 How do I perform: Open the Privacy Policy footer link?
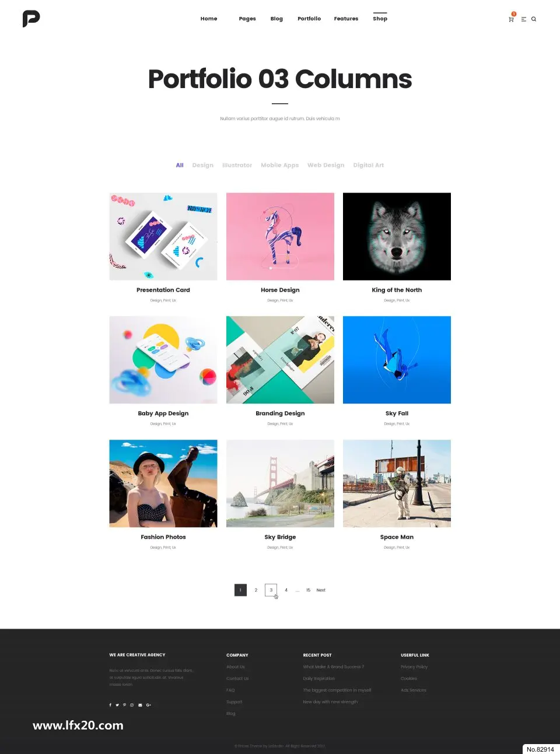click(x=414, y=667)
